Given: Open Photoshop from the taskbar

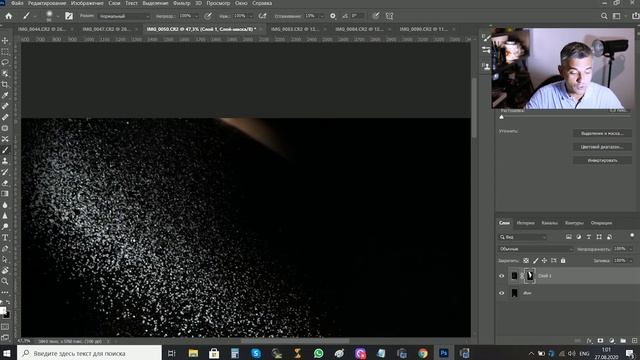Looking at the screenshot, I should click(x=444, y=353).
